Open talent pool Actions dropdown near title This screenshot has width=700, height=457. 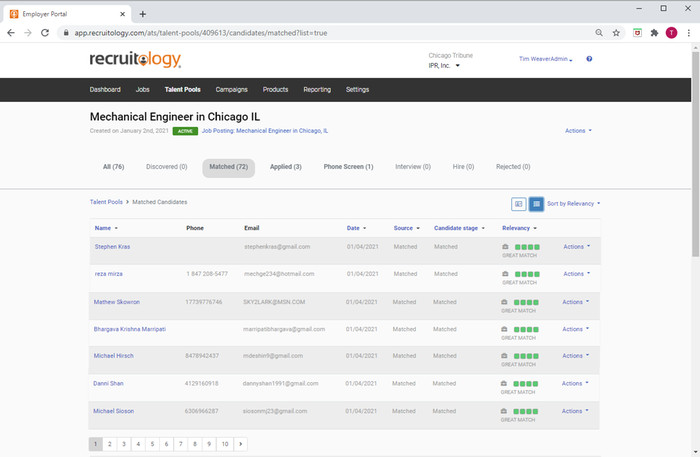tap(578, 131)
